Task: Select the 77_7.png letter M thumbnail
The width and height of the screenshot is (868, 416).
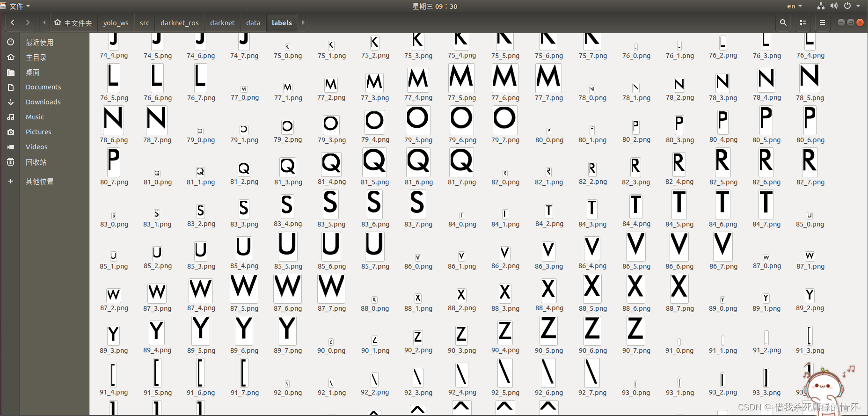Action: tap(548, 77)
